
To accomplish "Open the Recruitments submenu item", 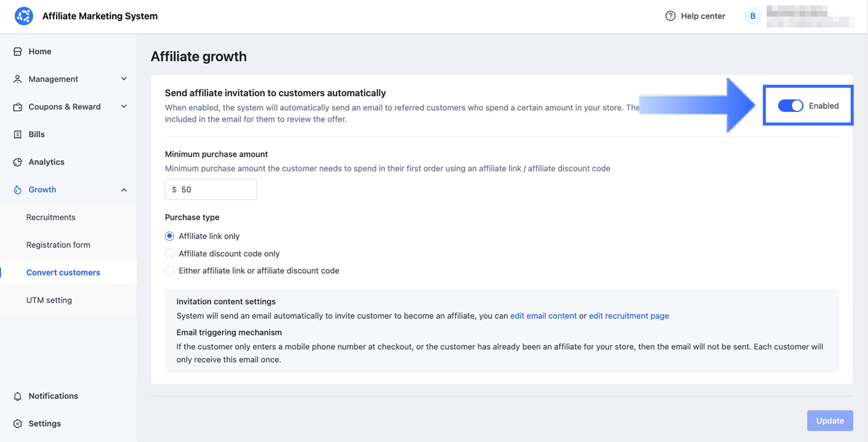I will 51,217.
